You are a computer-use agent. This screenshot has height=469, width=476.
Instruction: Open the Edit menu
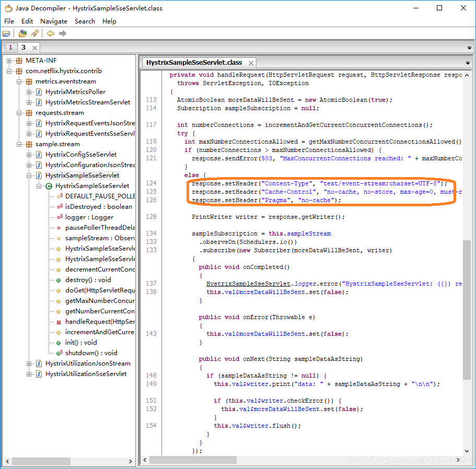click(27, 21)
